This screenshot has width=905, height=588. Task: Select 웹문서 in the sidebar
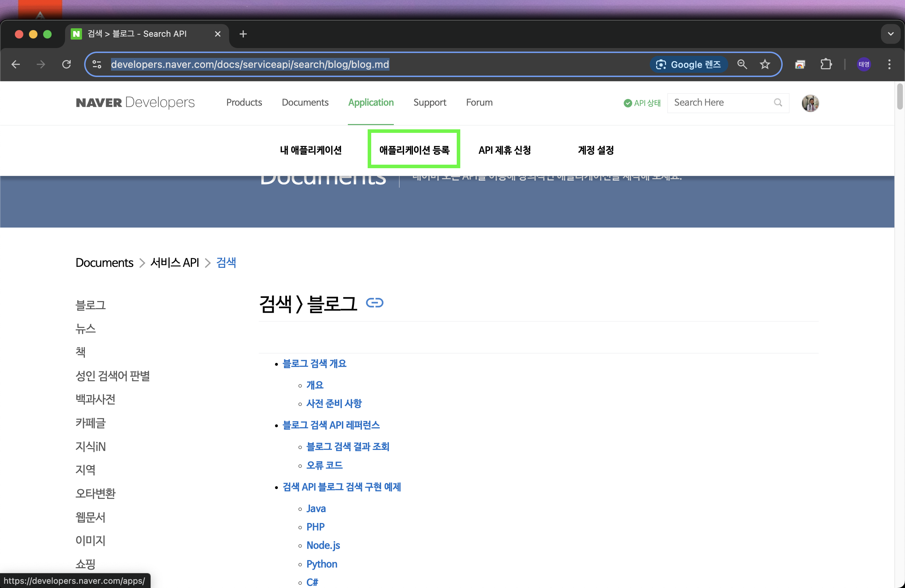(x=90, y=517)
